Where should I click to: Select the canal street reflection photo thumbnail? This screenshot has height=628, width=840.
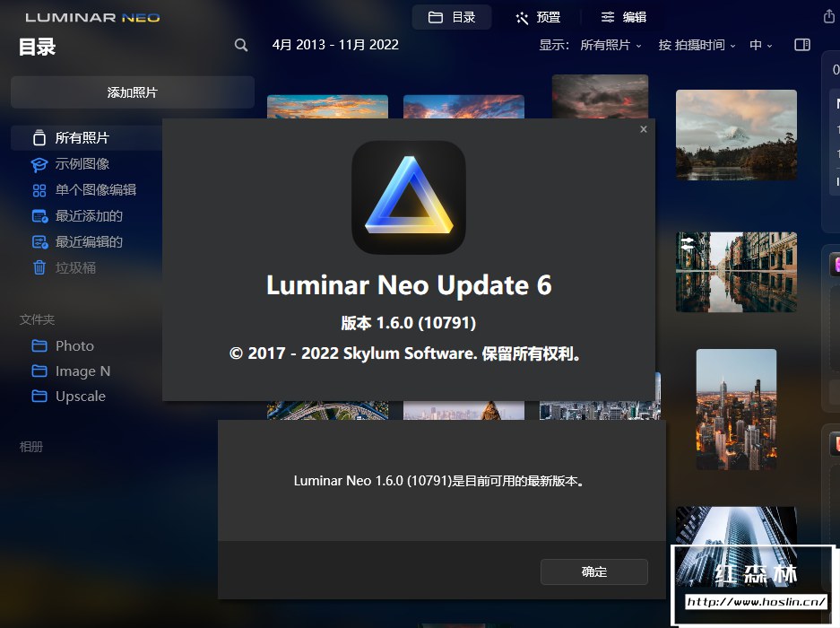coord(736,272)
